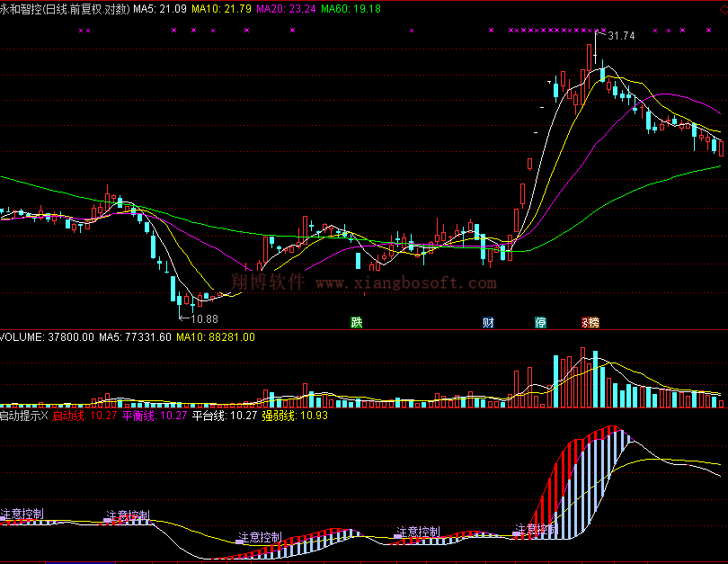Click the yellow 强弱线: 10.93 label
Image resolution: width=728 pixels, height=564 pixels.
click(295, 416)
